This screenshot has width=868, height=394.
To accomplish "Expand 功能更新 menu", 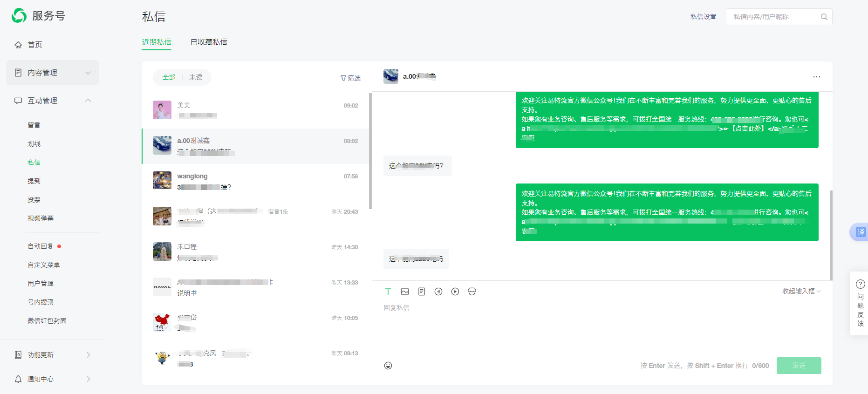I will [x=53, y=355].
